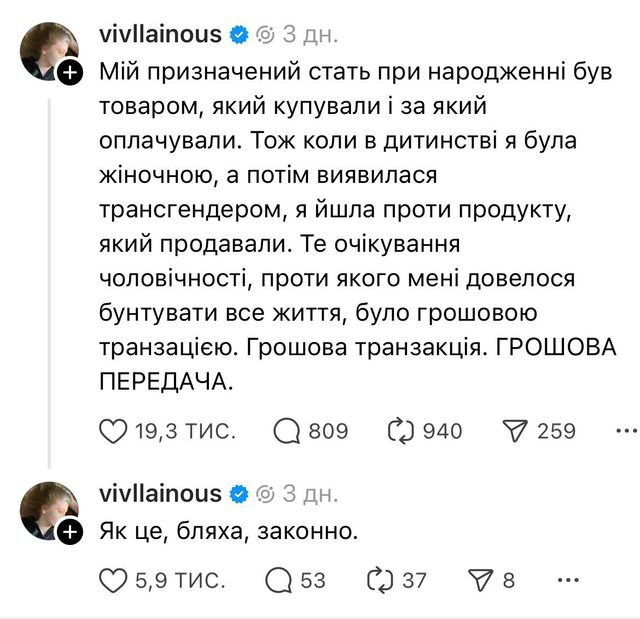640x619 pixels.
Task: Repost the post with 940 reposts
Action: (400, 431)
